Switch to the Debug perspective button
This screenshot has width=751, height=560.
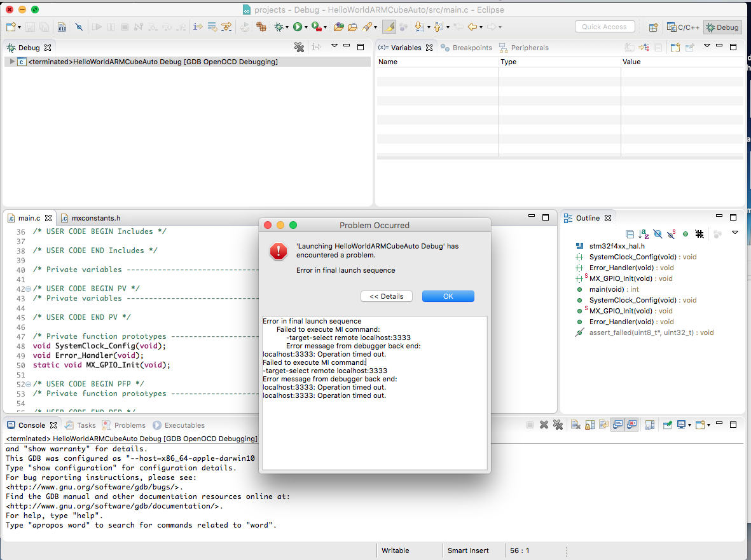pyautogui.click(x=722, y=27)
